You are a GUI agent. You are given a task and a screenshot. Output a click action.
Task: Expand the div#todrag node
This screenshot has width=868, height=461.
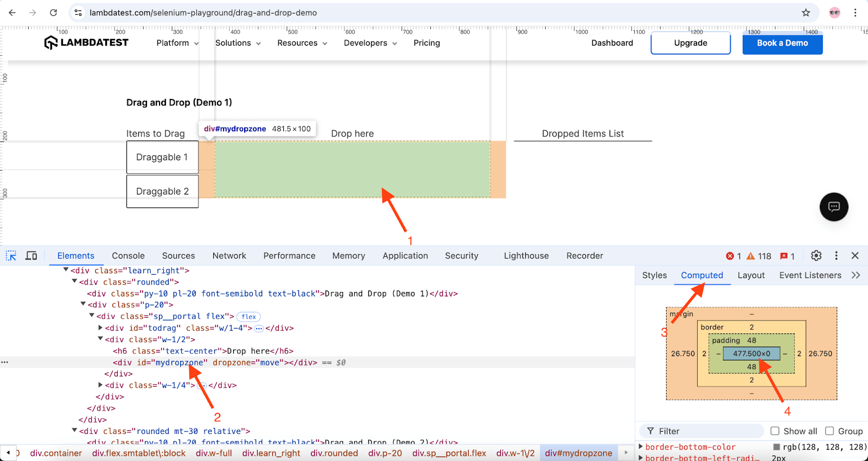(x=100, y=328)
